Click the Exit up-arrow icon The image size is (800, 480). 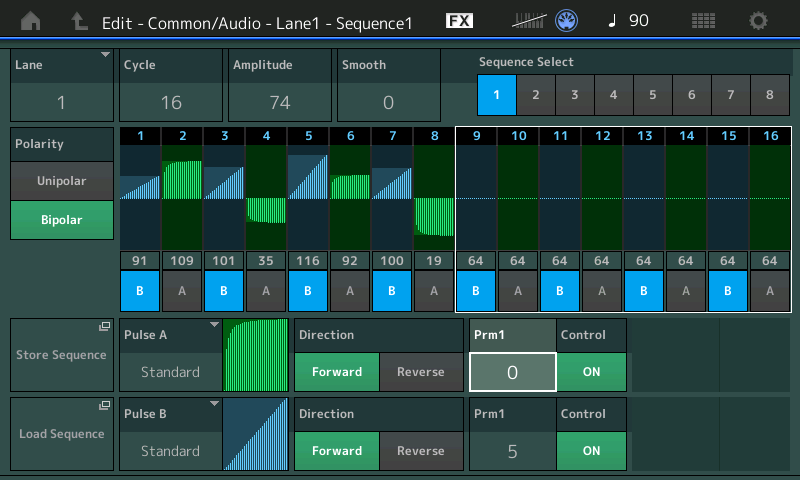79,20
